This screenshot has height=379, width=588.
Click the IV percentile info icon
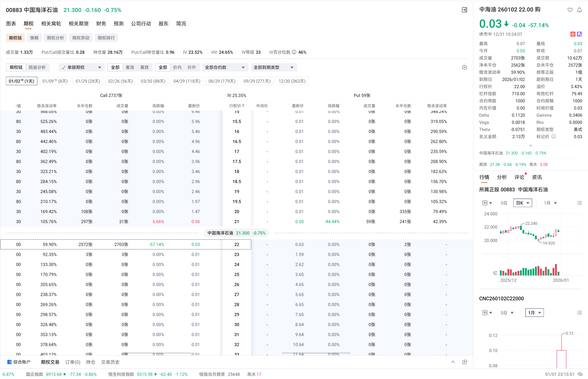click(x=294, y=52)
